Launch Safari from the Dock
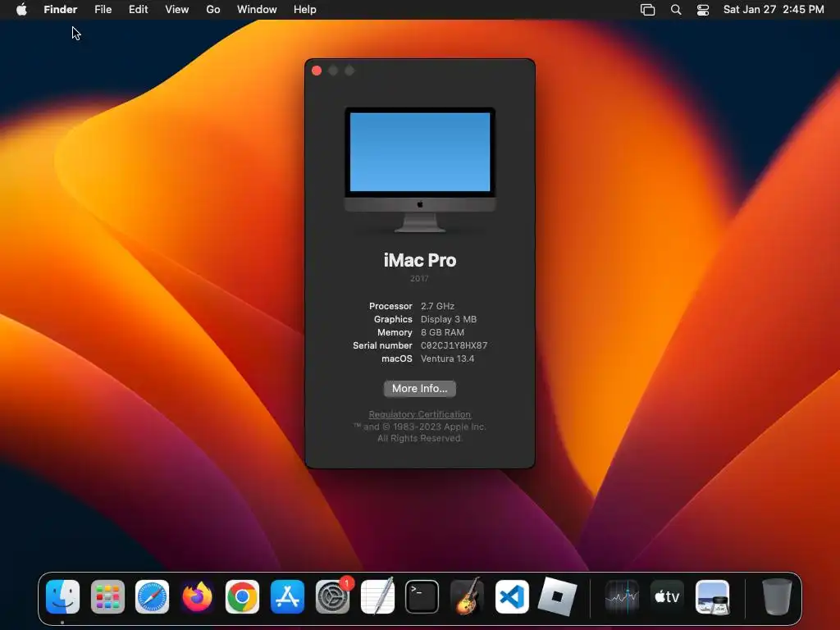This screenshot has height=630, width=840. pos(152,597)
